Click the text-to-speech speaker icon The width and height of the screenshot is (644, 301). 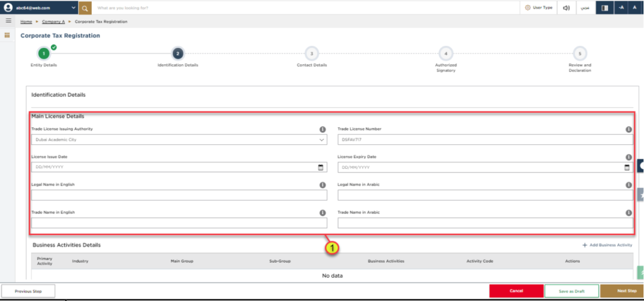pos(567,8)
